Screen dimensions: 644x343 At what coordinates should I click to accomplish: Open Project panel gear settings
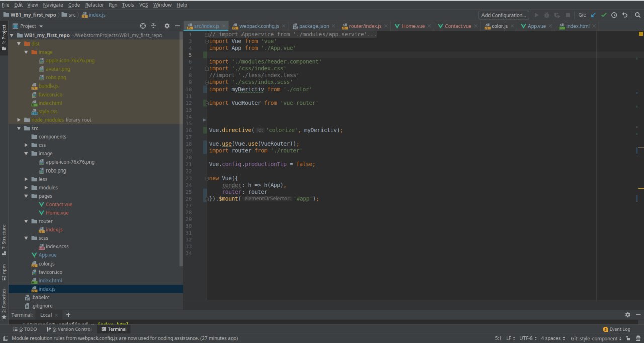167,26
